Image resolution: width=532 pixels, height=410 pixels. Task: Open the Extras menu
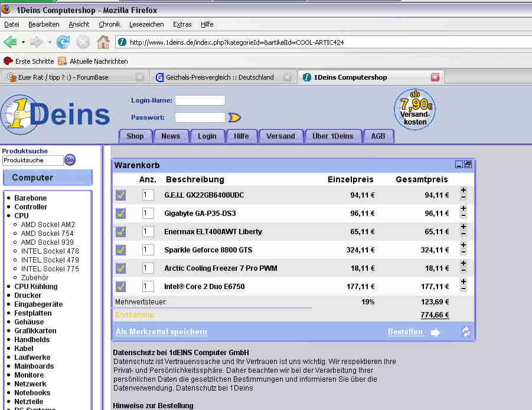click(x=182, y=24)
